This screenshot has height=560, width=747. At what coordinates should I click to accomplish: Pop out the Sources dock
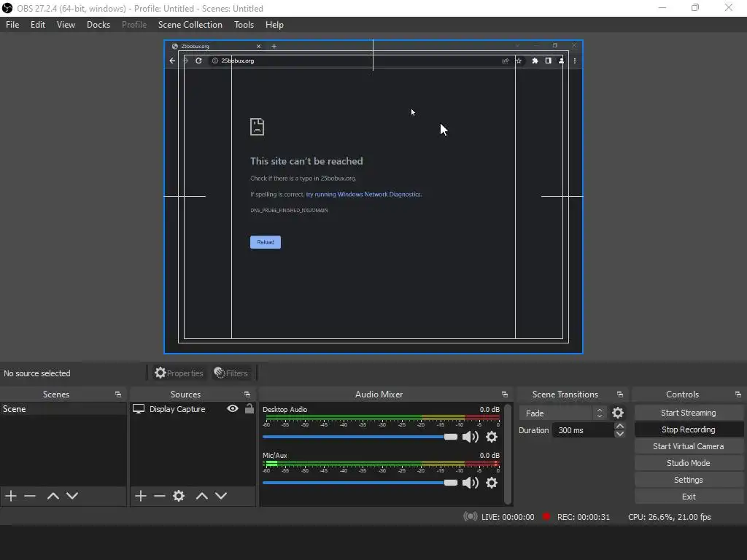[x=247, y=394]
